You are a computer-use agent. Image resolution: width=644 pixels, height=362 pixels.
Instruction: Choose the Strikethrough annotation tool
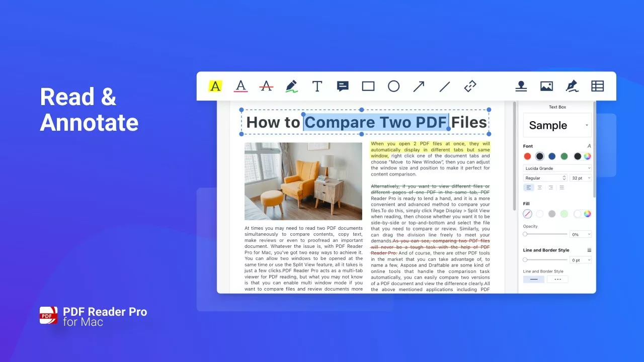coord(266,86)
